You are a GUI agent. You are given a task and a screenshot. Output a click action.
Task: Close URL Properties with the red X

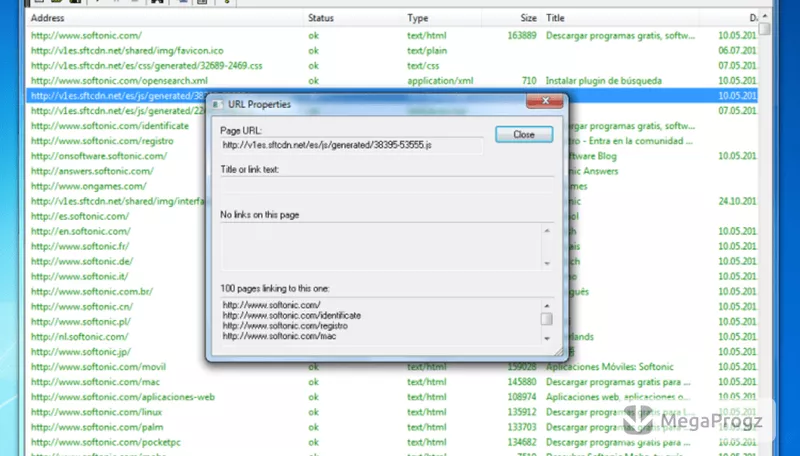pyautogui.click(x=544, y=101)
